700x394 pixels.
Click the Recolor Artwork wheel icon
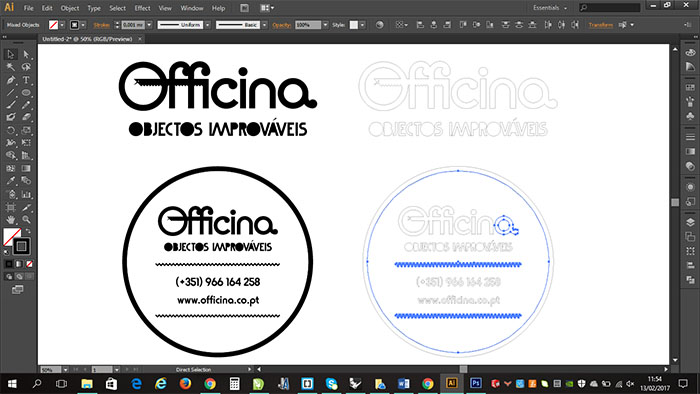pyautogui.click(x=379, y=25)
